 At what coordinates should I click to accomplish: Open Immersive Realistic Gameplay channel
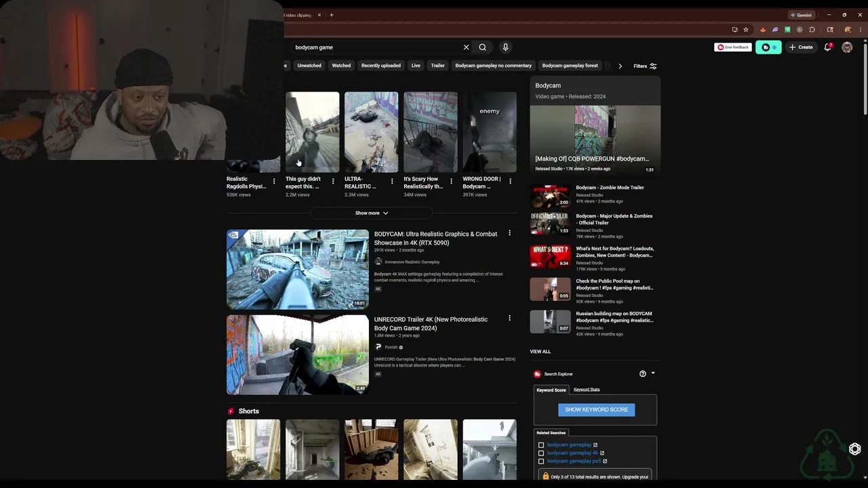pos(412,262)
